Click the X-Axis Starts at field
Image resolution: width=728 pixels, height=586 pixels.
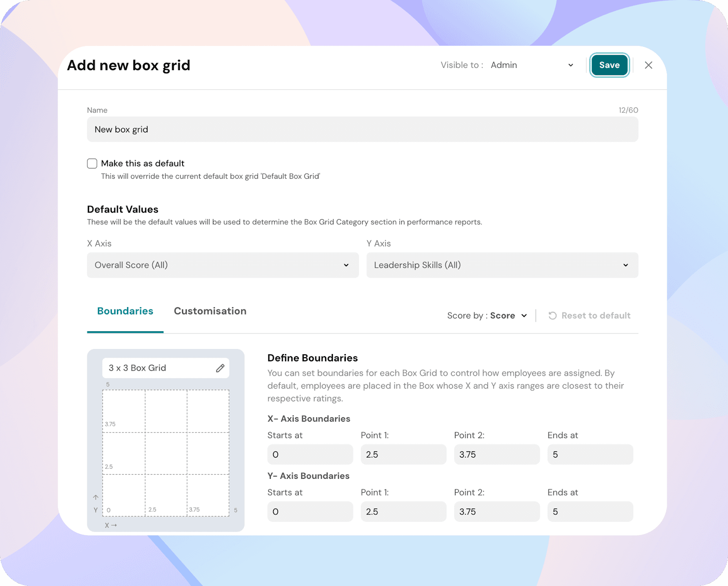tap(310, 455)
